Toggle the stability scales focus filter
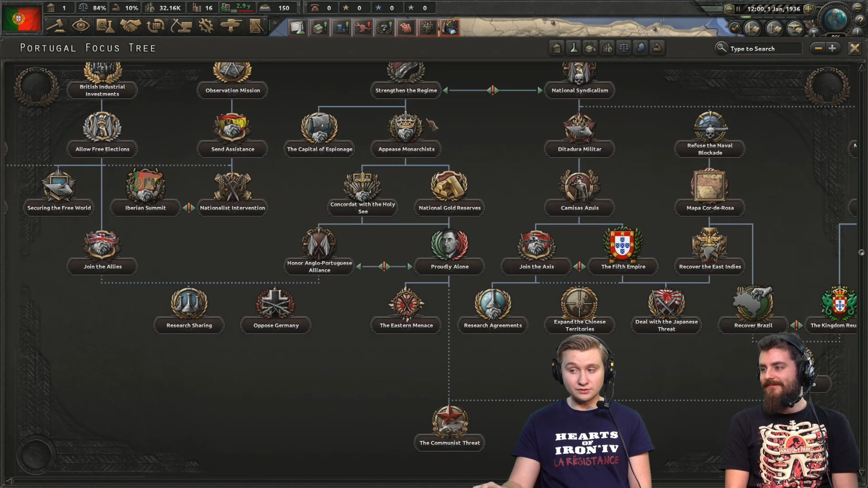This screenshot has width=868, height=488. [624, 48]
